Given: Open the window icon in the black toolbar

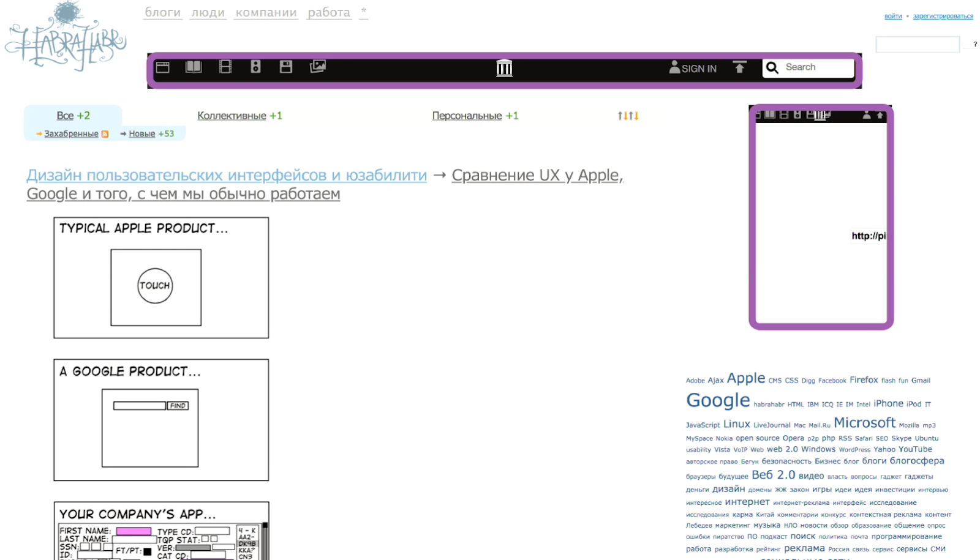Looking at the screenshot, I should click(162, 67).
